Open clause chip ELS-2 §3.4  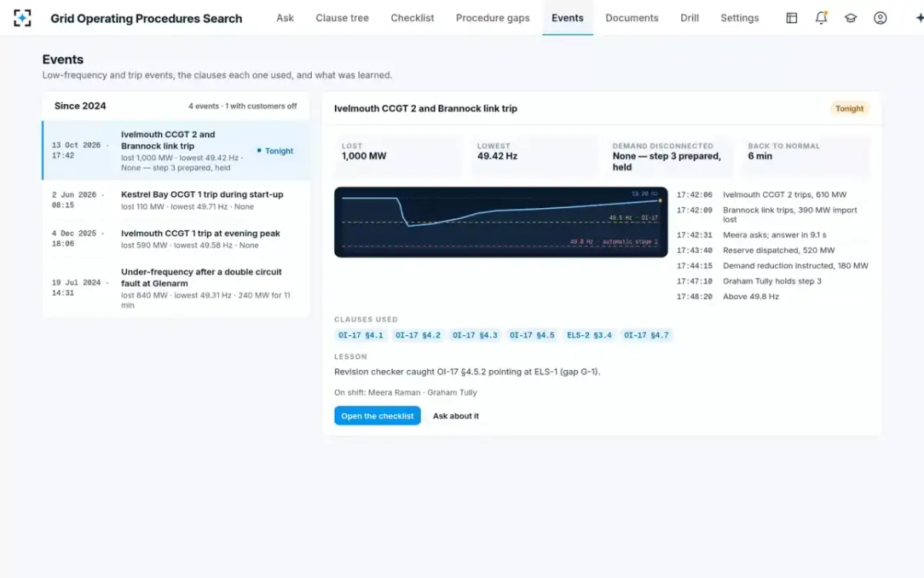(x=589, y=335)
